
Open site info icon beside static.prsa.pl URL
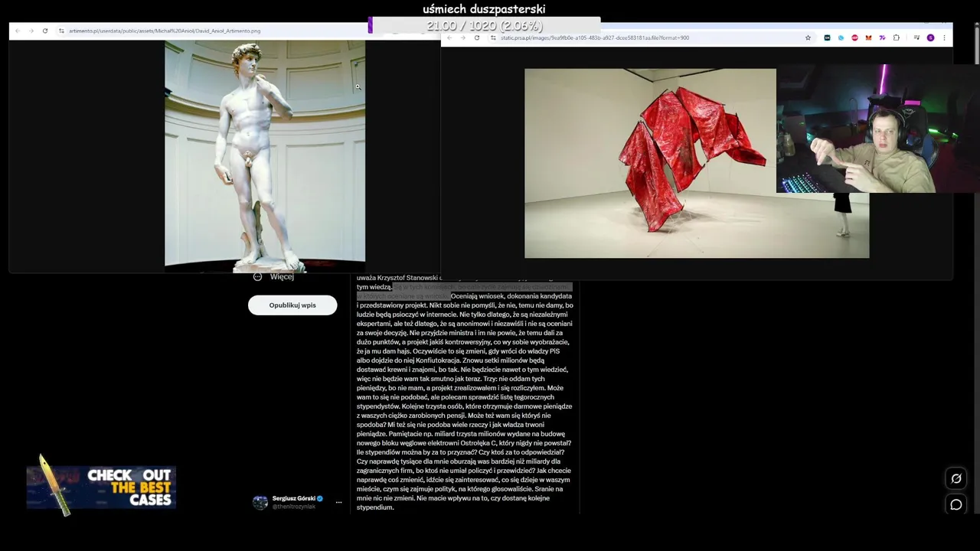(x=494, y=37)
